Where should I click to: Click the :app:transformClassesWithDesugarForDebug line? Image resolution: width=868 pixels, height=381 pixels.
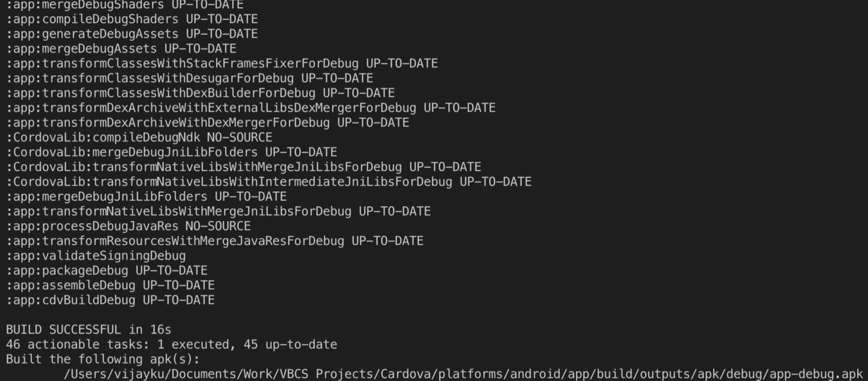tap(189, 78)
